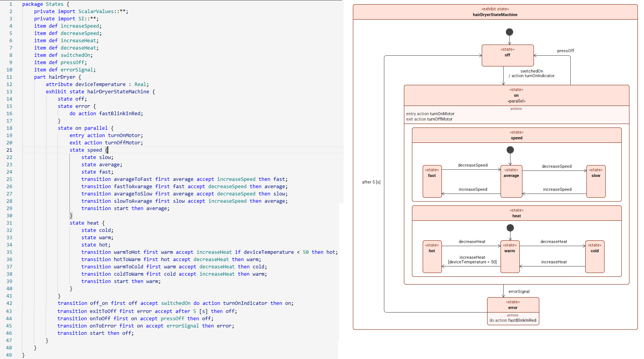Select the 'off' state box in the diagram

[507, 55]
